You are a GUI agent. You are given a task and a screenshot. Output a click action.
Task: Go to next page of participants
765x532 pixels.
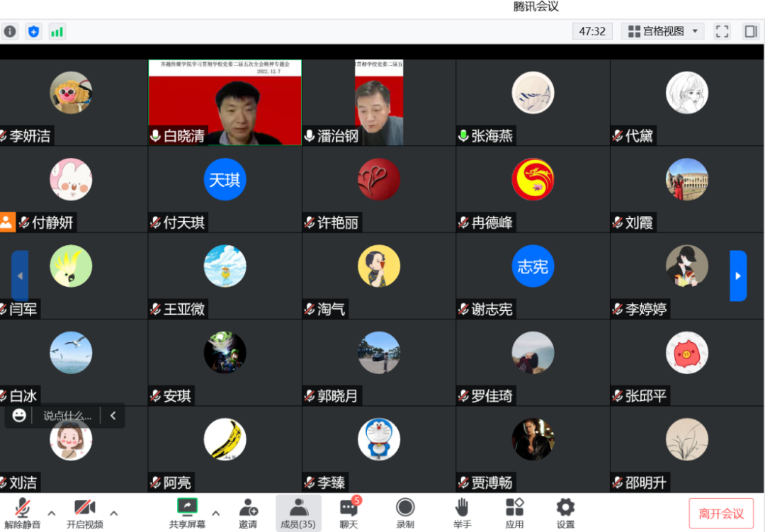click(x=738, y=276)
